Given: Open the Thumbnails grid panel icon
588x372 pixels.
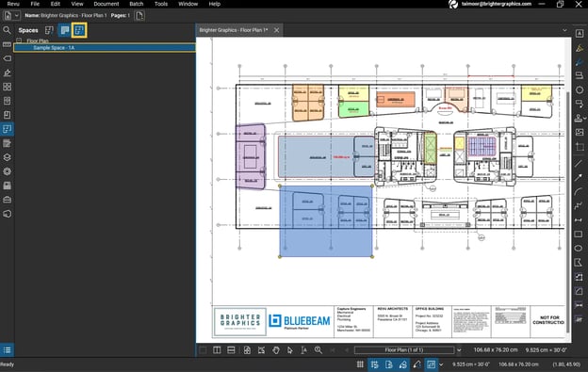Looking at the screenshot, I should (7, 87).
